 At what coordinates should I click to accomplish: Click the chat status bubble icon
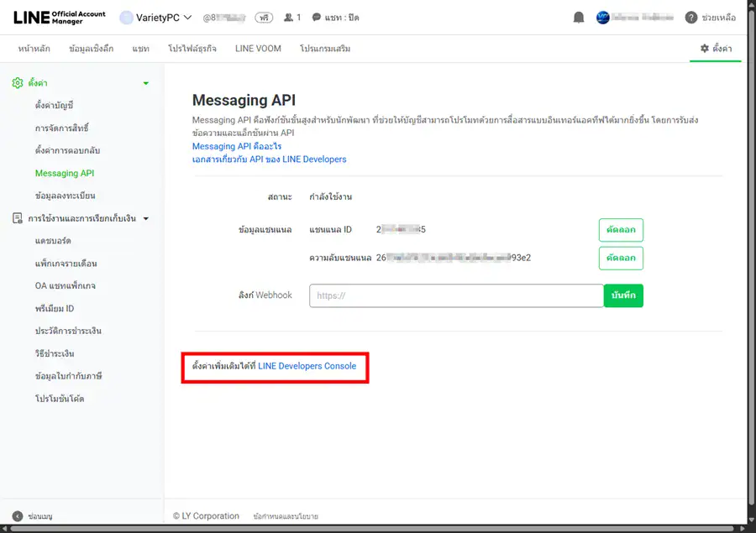pos(317,18)
